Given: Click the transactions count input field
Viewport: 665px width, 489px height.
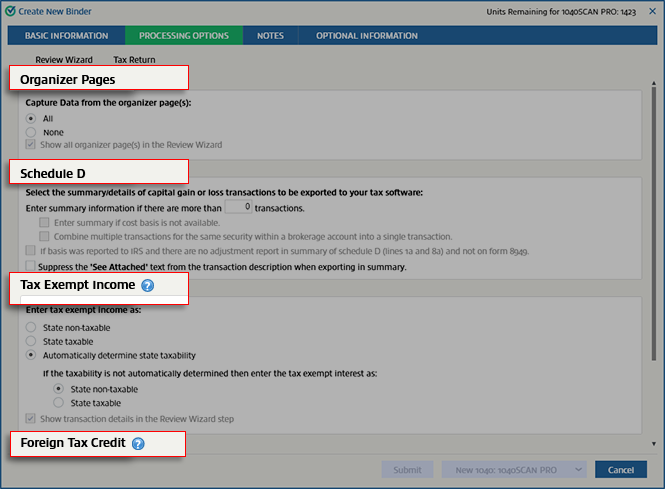Looking at the screenshot, I should pos(237,207).
